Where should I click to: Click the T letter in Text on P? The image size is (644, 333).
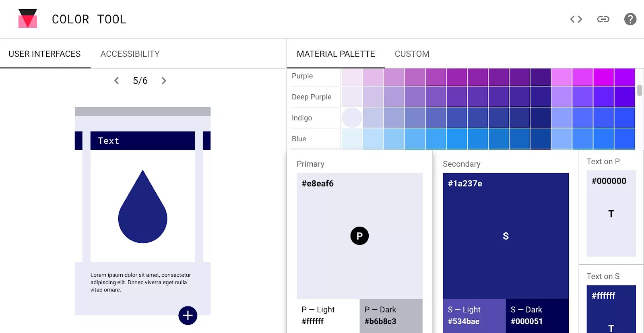[x=611, y=214]
